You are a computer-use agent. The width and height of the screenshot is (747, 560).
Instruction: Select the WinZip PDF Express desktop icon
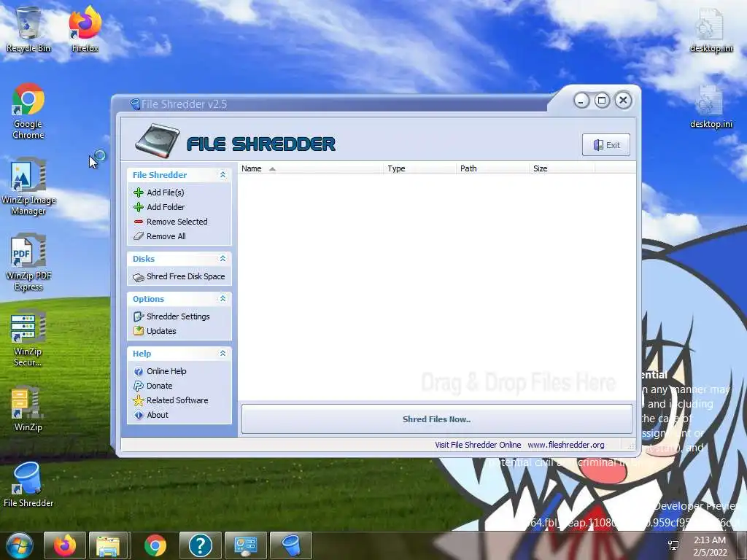click(x=28, y=262)
